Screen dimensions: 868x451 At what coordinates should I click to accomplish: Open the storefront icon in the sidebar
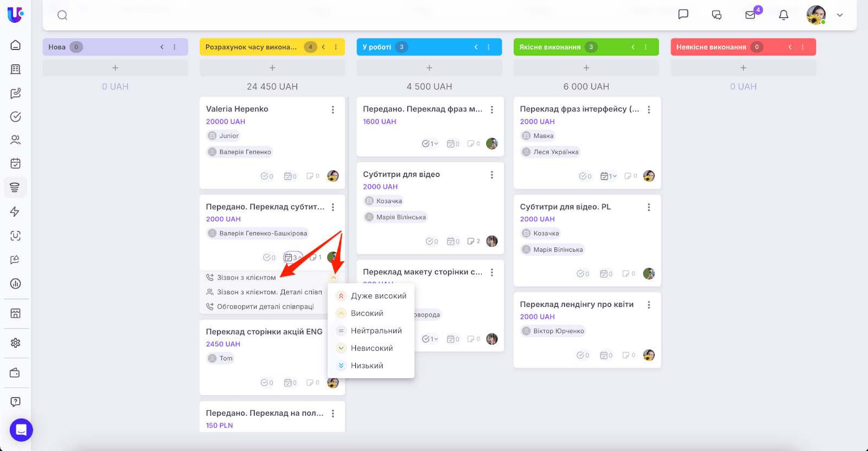tap(15, 313)
